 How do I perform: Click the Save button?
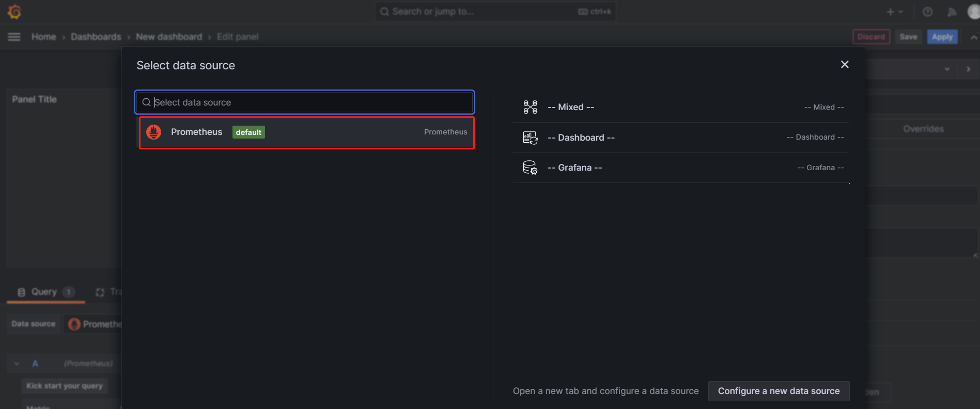pos(909,37)
